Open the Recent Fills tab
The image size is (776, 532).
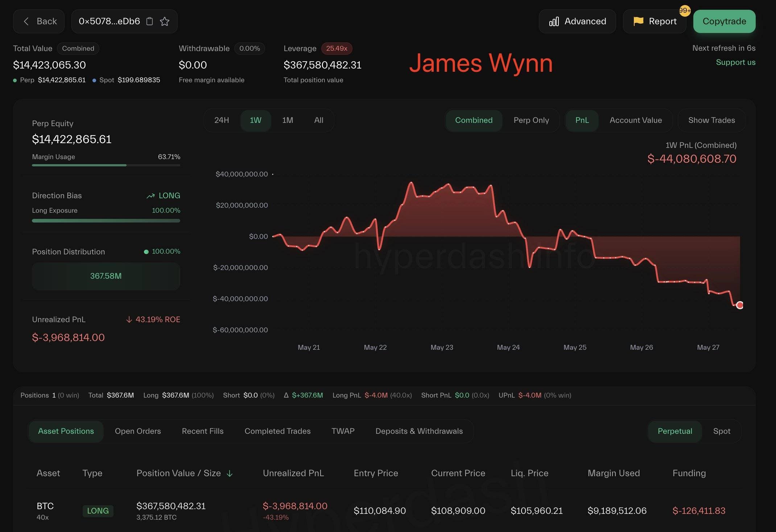[x=202, y=431]
